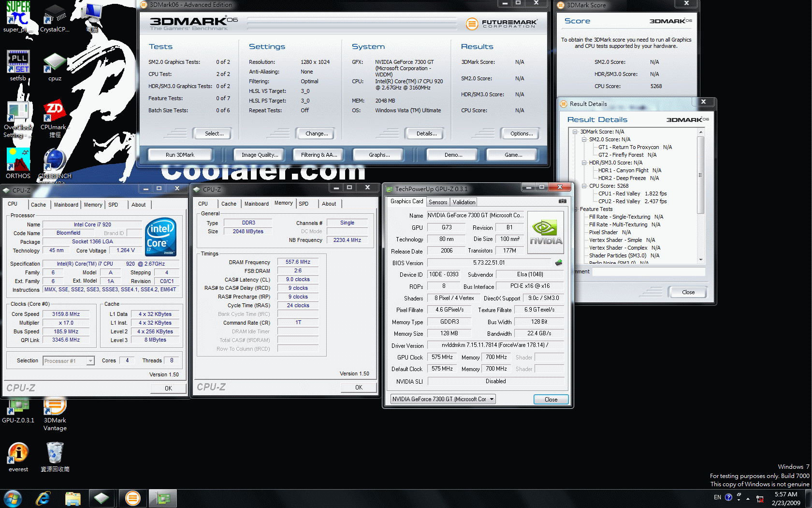Screen dimensions: 812x508
Task: Open the Graphs button in 3DMark06
Action: [379, 155]
